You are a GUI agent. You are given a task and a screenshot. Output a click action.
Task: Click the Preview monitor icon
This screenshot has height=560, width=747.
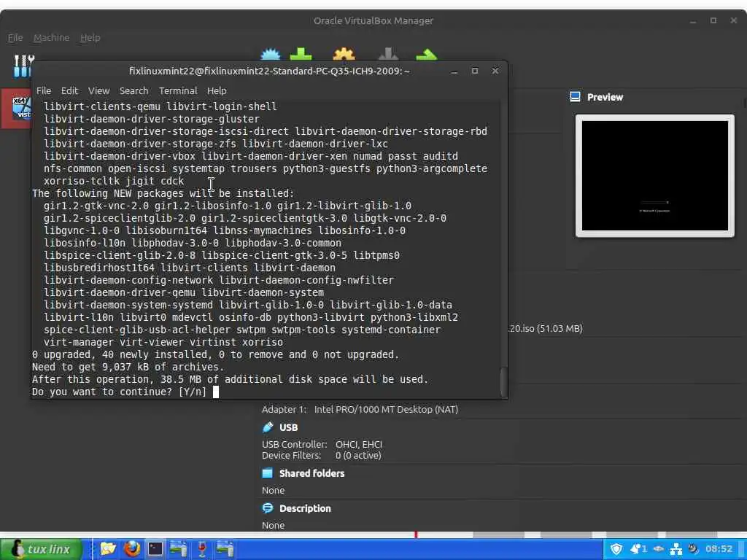(x=575, y=97)
